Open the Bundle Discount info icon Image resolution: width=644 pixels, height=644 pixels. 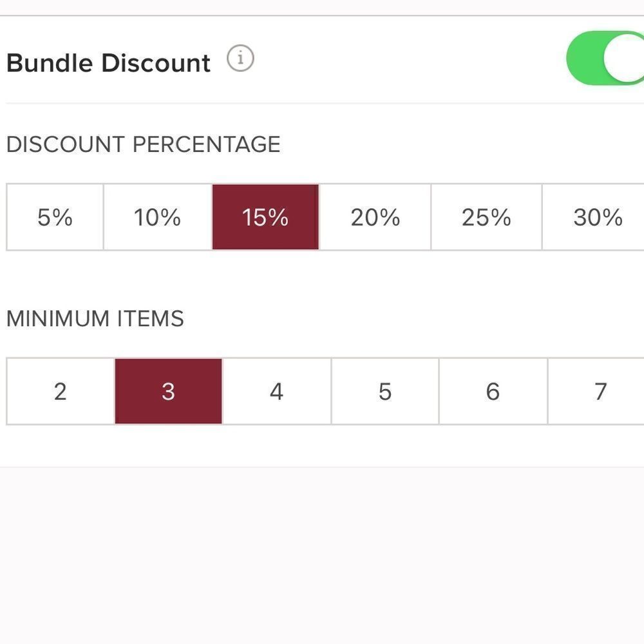[x=240, y=58]
